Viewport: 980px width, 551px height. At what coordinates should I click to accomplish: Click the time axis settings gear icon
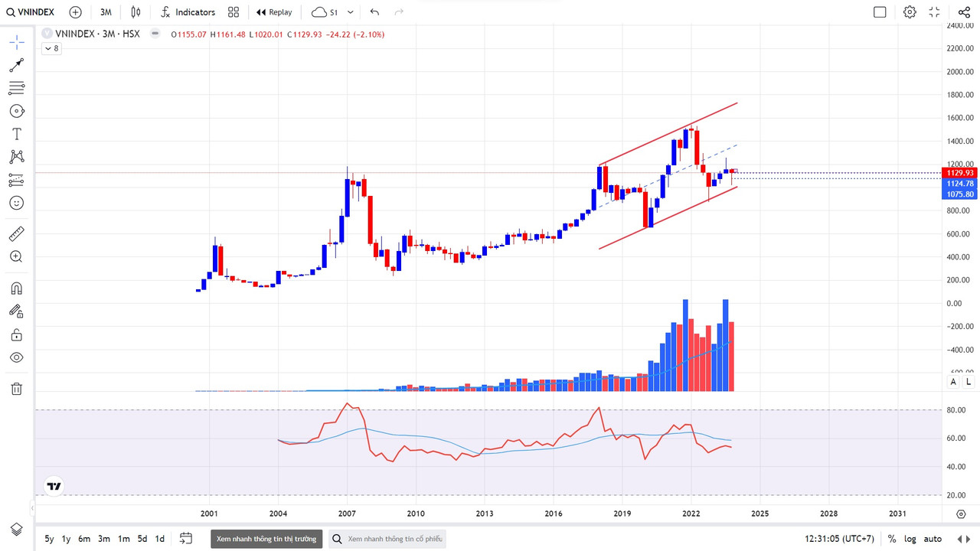click(x=961, y=514)
